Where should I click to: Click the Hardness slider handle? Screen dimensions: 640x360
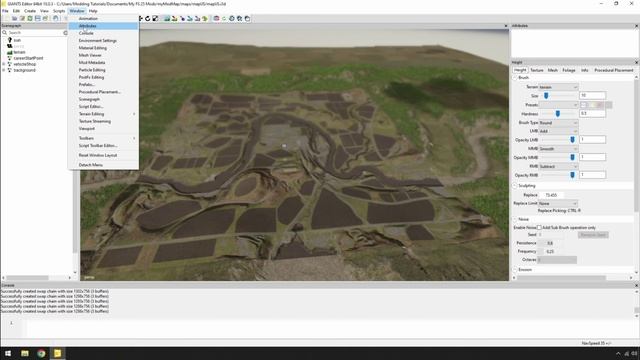558,113
